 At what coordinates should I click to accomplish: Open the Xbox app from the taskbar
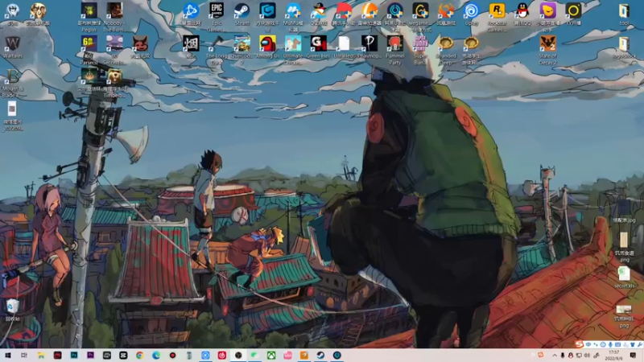pyautogui.click(x=271, y=356)
